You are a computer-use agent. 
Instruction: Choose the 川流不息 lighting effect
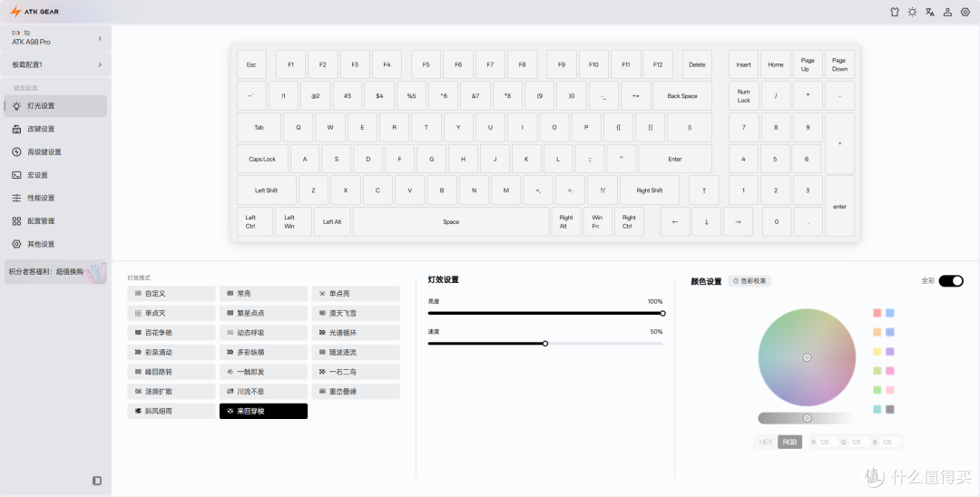pyautogui.click(x=263, y=392)
